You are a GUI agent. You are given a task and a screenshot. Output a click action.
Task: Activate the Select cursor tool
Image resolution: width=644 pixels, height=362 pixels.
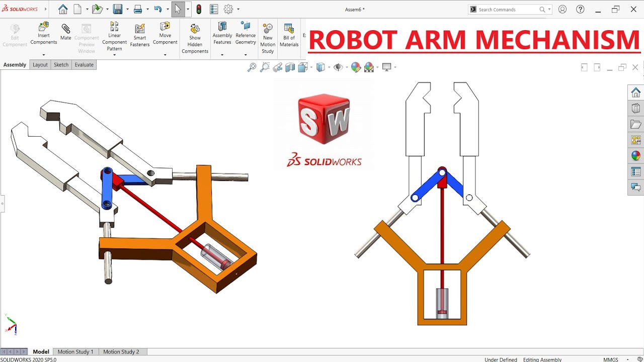pos(178,9)
